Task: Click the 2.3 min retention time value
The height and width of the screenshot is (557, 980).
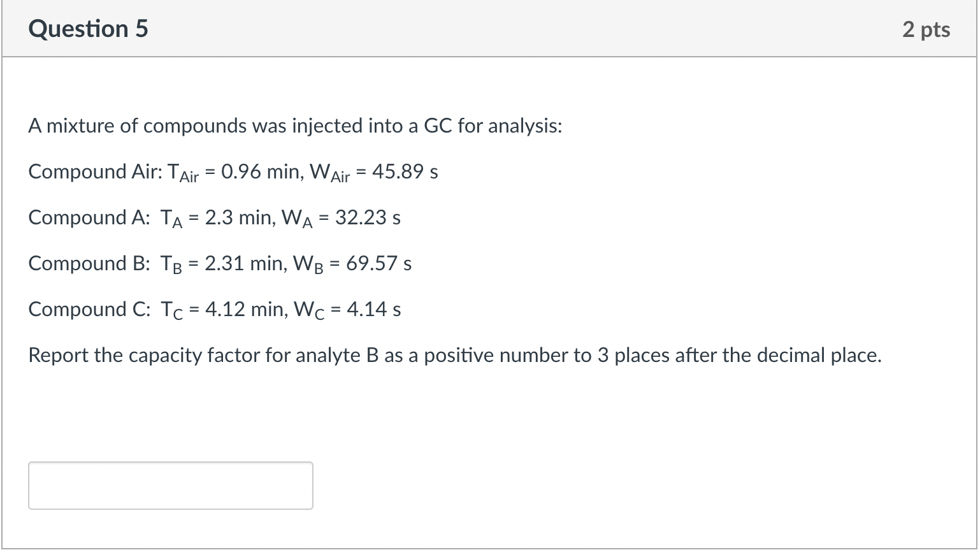Action: 239,218
